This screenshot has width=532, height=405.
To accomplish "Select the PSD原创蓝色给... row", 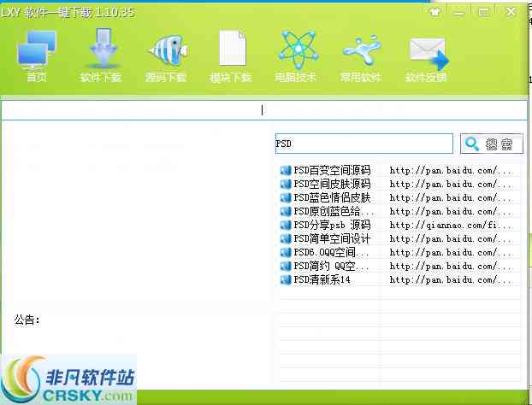I will coord(399,212).
